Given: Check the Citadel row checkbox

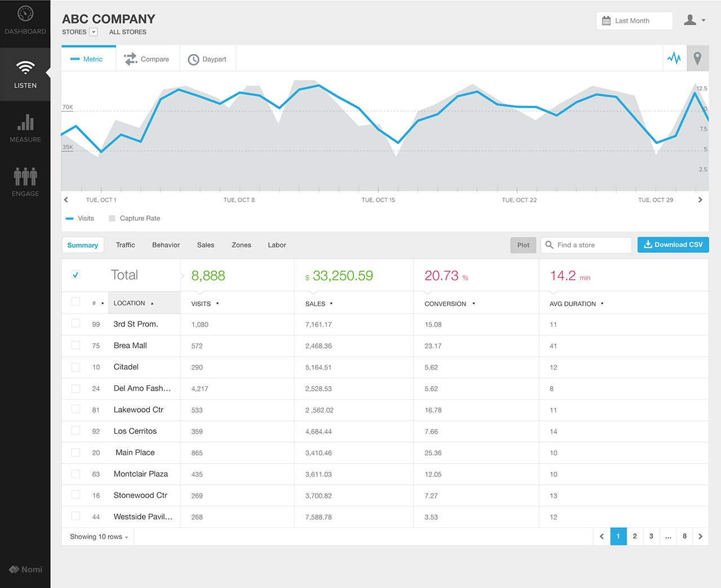Looking at the screenshot, I should pos(75,367).
